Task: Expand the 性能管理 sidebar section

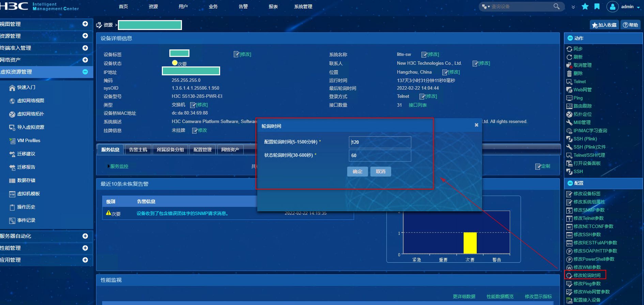Action: coord(85,248)
